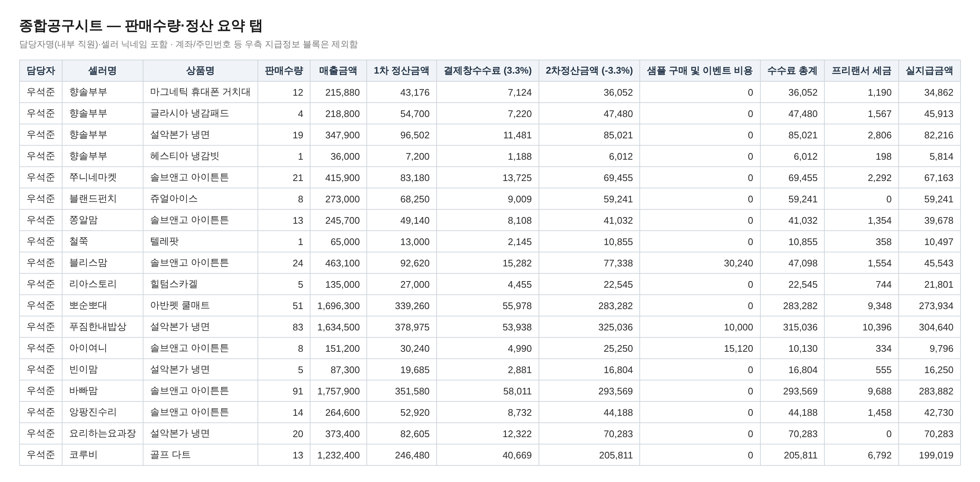Select the 쫑알맘 seller cell
The image size is (980, 482).
(102, 220)
